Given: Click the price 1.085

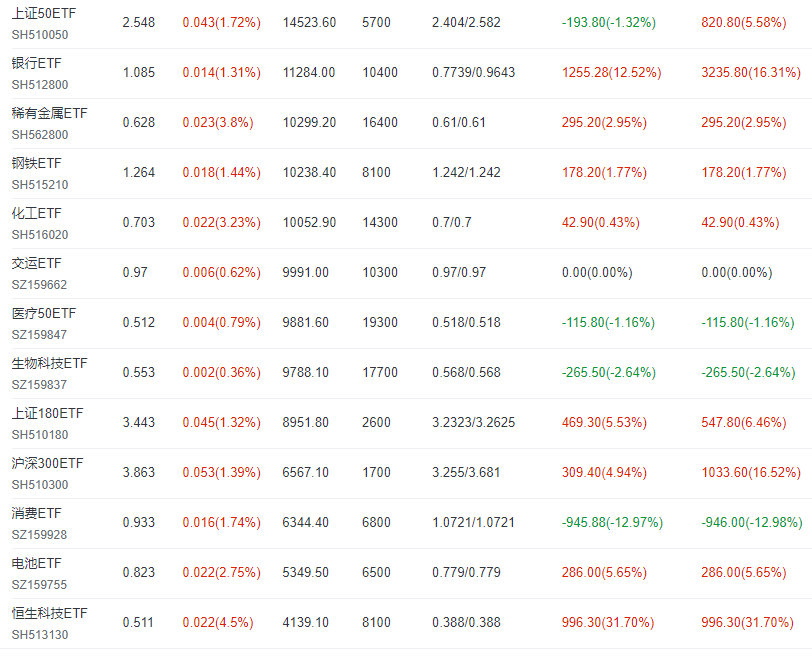Looking at the screenshot, I should pos(139,72).
